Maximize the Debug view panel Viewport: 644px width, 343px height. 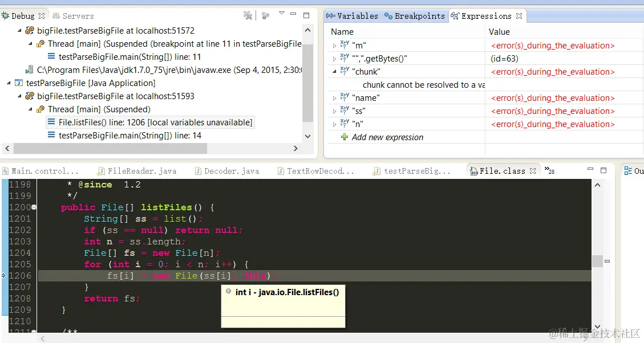(x=306, y=15)
